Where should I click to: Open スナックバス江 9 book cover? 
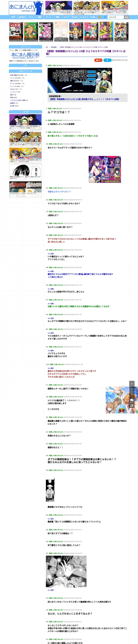tap(31, 32)
